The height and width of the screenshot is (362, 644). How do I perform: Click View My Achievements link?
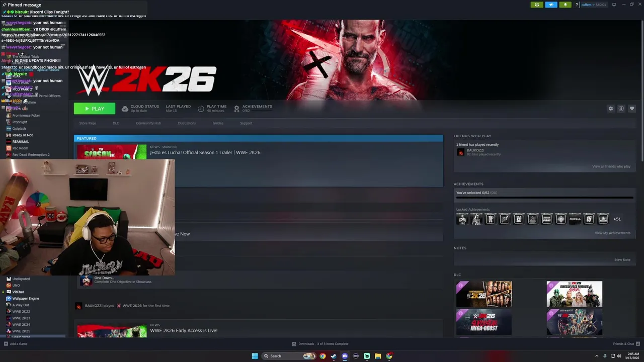click(612, 233)
